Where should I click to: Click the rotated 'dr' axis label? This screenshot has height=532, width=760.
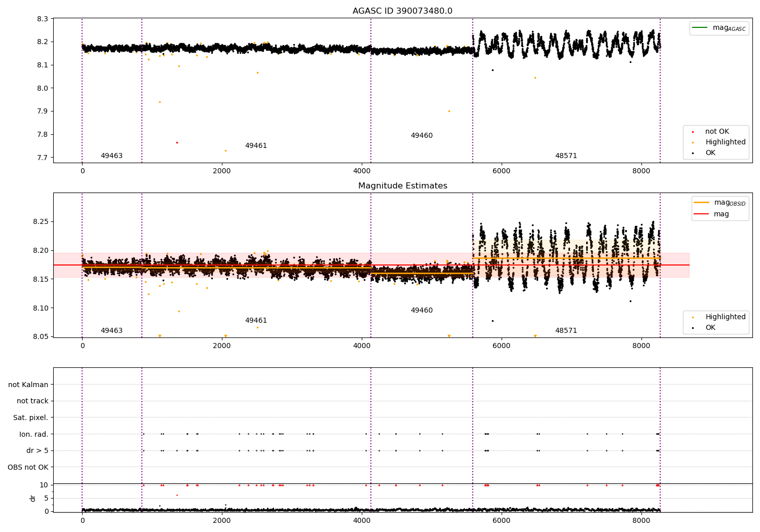pyautogui.click(x=33, y=498)
